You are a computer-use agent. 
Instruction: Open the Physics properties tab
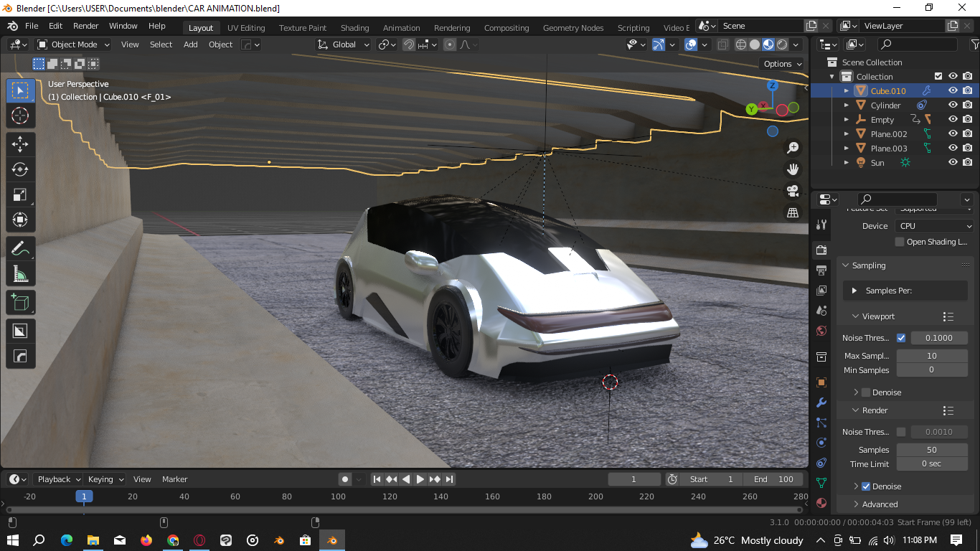821,443
